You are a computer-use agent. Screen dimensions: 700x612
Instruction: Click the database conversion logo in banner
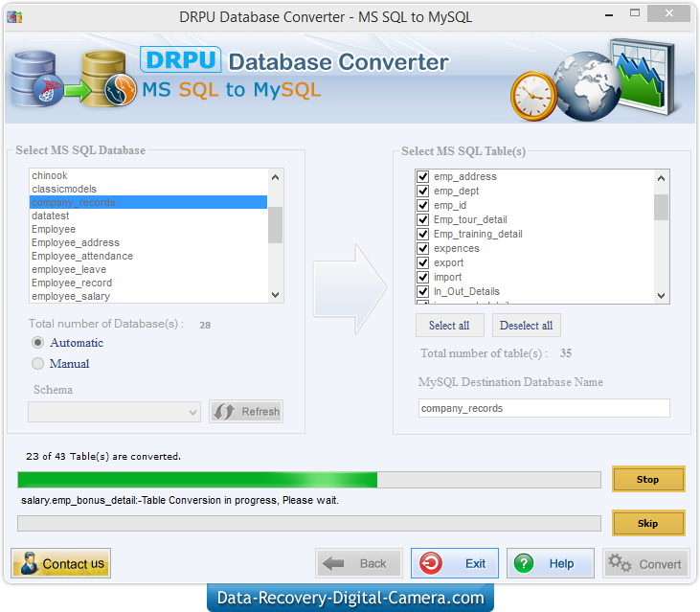(74, 79)
